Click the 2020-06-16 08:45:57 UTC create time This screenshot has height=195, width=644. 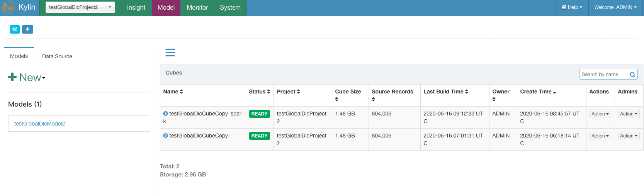click(x=550, y=117)
